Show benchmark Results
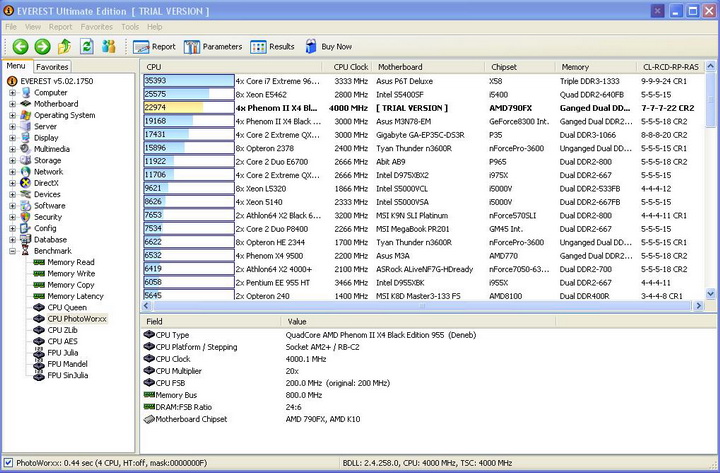 coord(272,46)
